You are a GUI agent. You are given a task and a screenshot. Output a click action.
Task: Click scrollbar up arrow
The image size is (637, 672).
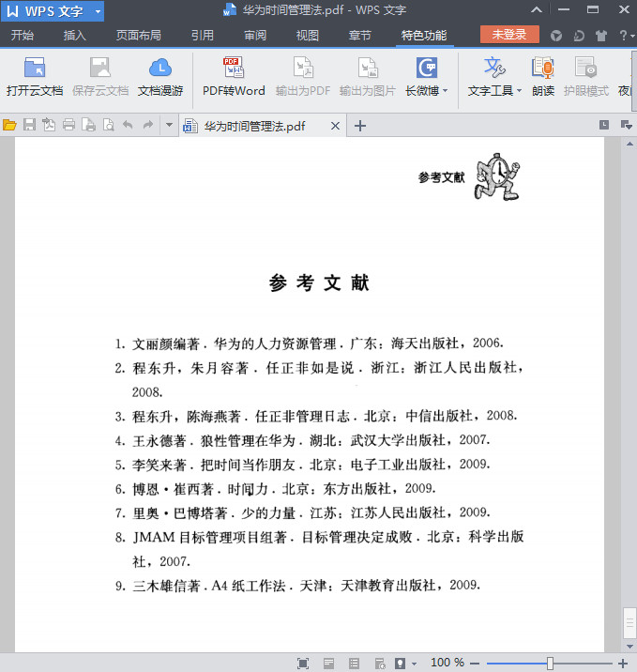click(x=629, y=144)
